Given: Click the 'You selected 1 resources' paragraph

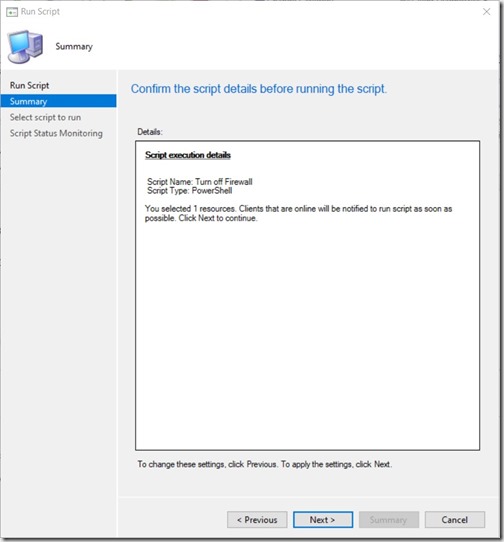Looking at the screenshot, I should coord(298,213).
